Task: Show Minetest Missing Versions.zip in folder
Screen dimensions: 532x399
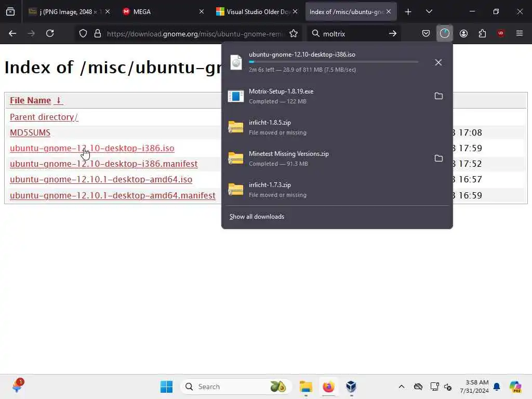Action: pyautogui.click(x=438, y=158)
